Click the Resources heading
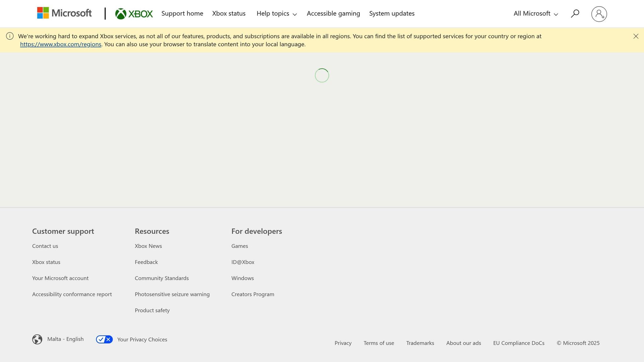This screenshot has height=362, width=644. point(152,231)
